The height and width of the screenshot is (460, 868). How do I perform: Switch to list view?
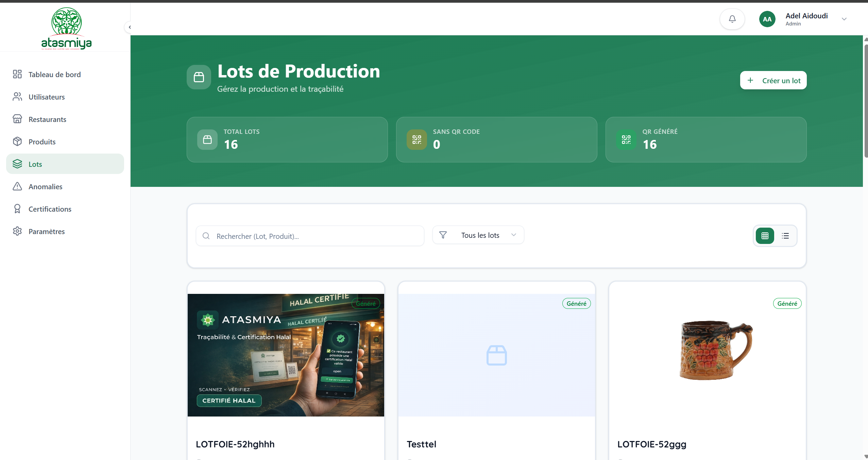coord(785,236)
